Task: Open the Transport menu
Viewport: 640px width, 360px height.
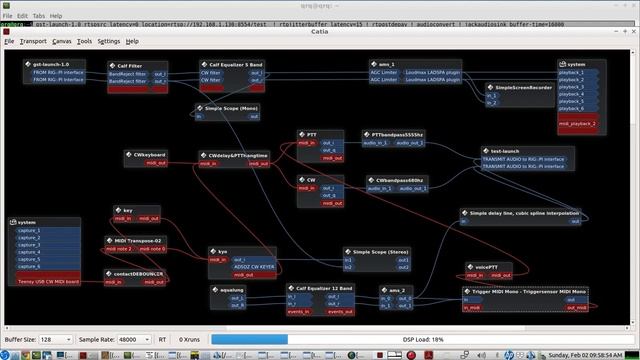Action: coord(33,41)
